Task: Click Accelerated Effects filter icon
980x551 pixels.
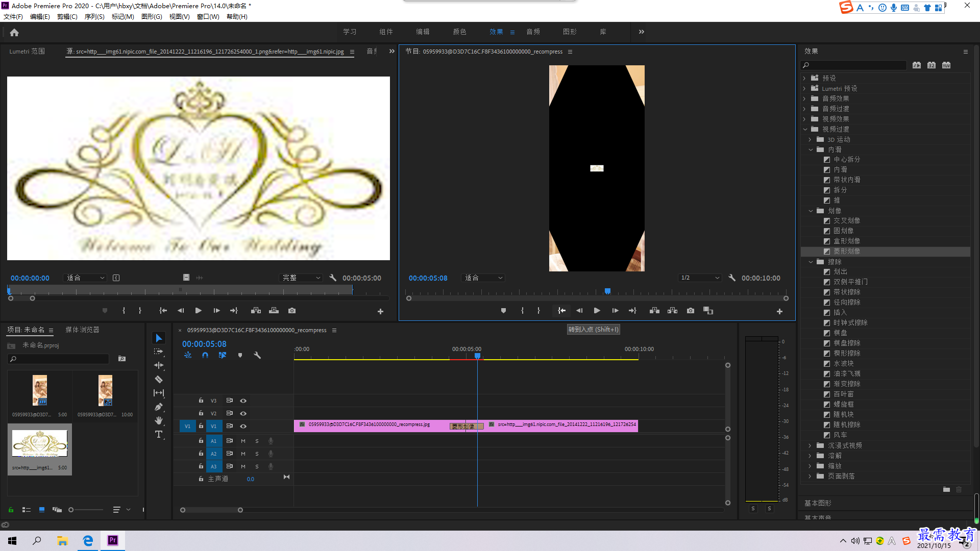Action: [x=917, y=65]
